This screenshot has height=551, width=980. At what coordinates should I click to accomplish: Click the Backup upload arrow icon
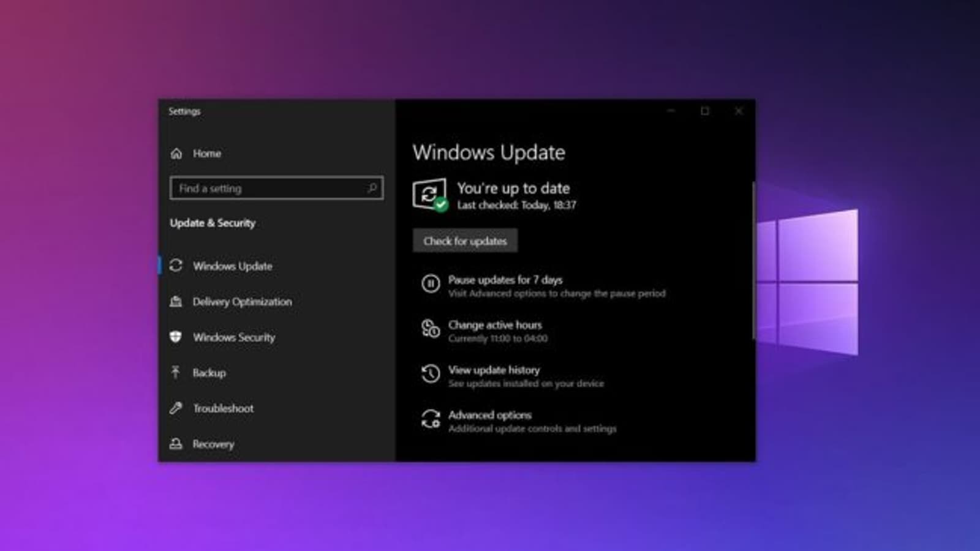pyautogui.click(x=176, y=372)
